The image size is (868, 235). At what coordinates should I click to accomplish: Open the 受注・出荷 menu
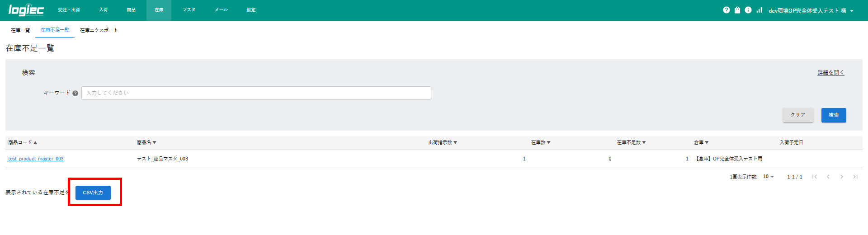tap(69, 10)
